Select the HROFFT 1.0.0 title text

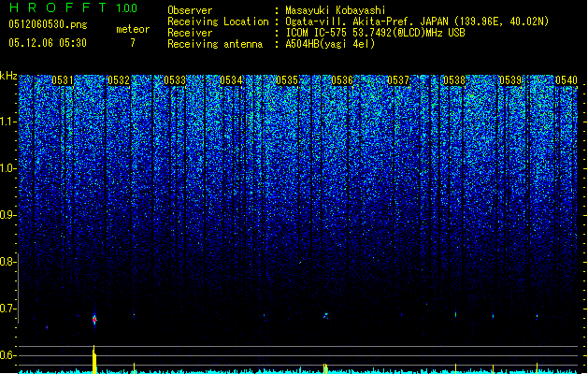tap(73, 7)
